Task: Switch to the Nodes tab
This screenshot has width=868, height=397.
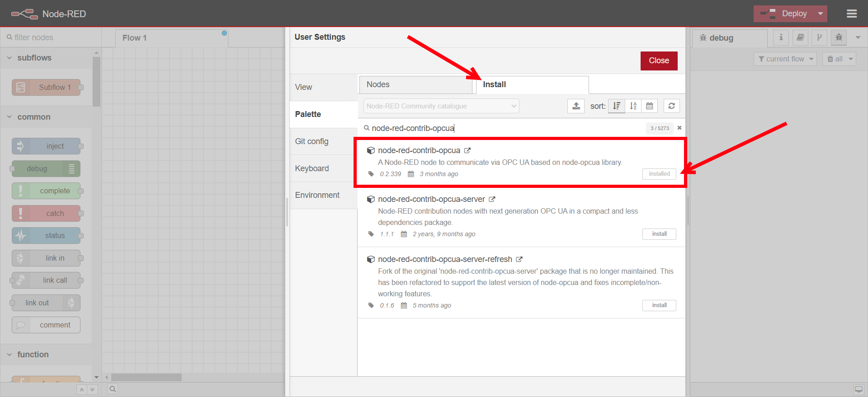Action: point(415,84)
